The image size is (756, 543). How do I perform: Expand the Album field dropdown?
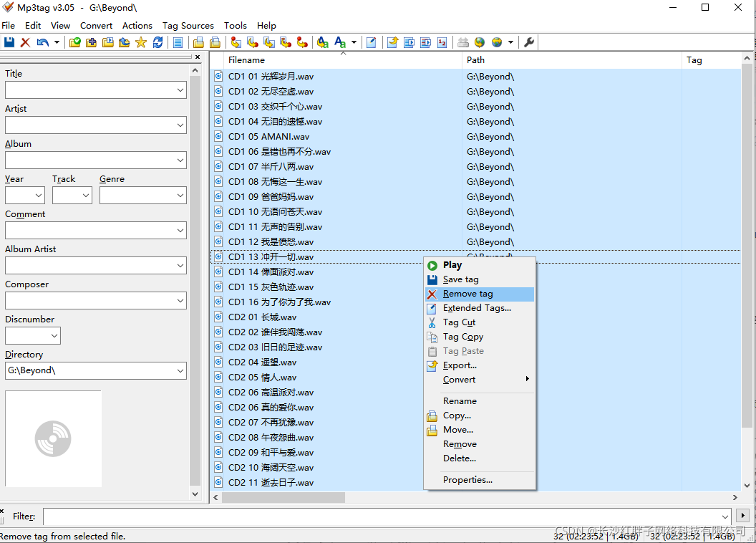[180, 160]
